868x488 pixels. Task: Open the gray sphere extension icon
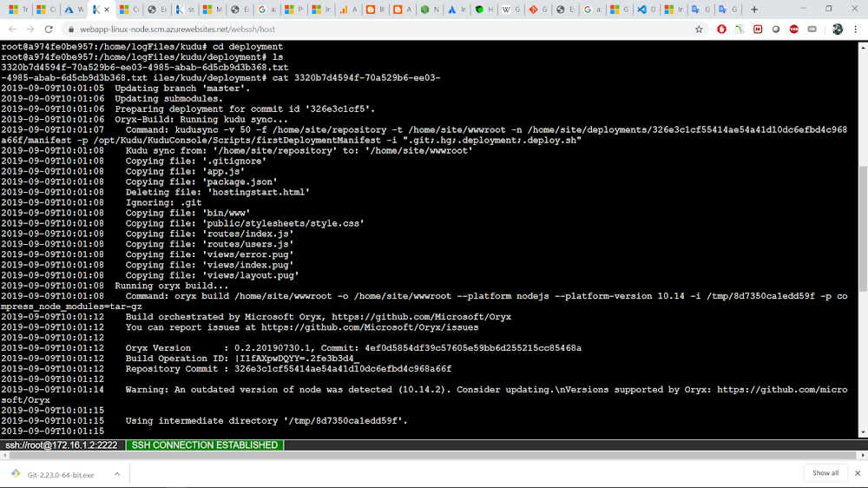coord(776,30)
